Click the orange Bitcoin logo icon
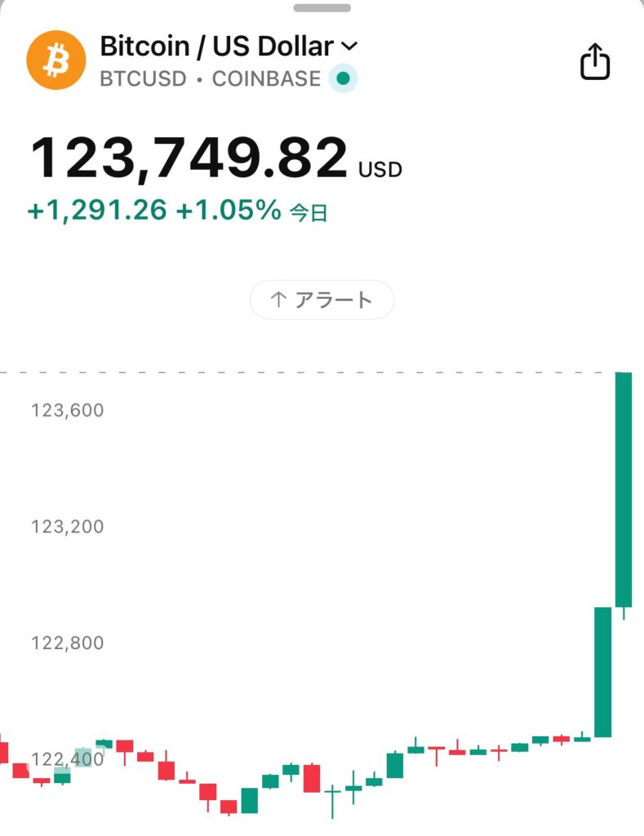 point(56,60)
